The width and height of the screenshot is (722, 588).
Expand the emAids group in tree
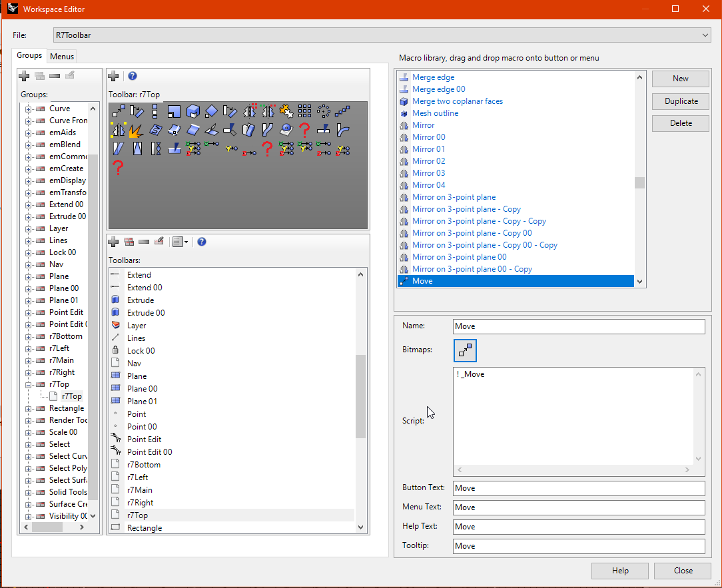click(x=29, y=133)
